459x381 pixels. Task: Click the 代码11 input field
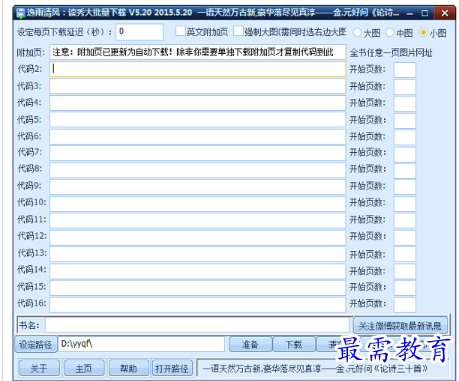point(198,220)
